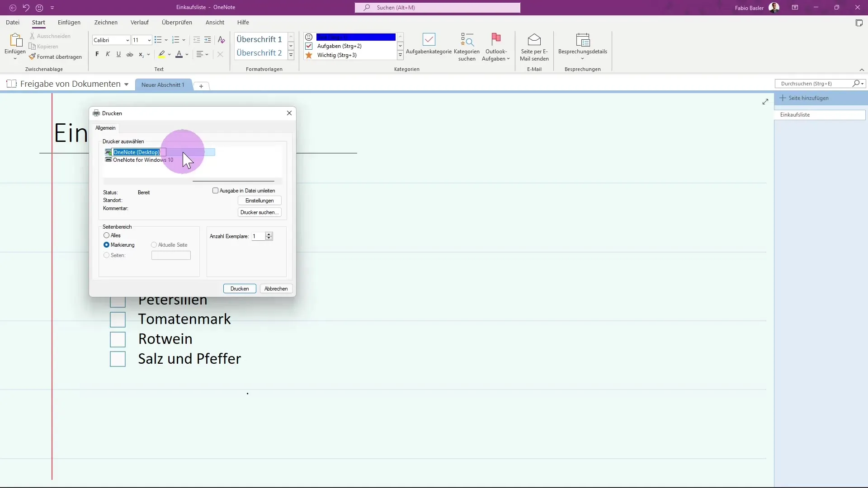The width and height of the screenshot is (868, 488).
Task: Apply red font color
Action: (x=179, y=54)
